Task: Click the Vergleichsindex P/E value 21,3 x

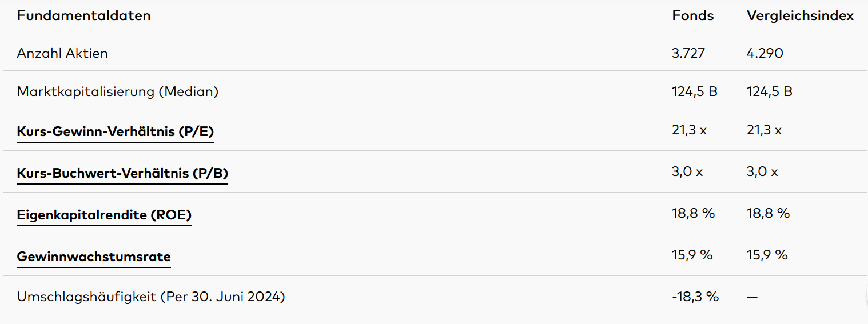Action: tap(764, 130)
